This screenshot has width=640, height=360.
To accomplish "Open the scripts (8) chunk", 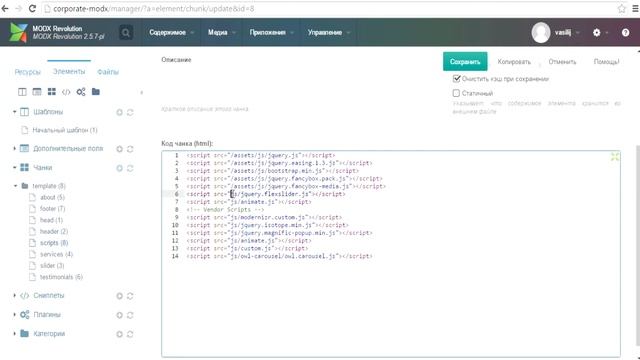I will 54,243.
